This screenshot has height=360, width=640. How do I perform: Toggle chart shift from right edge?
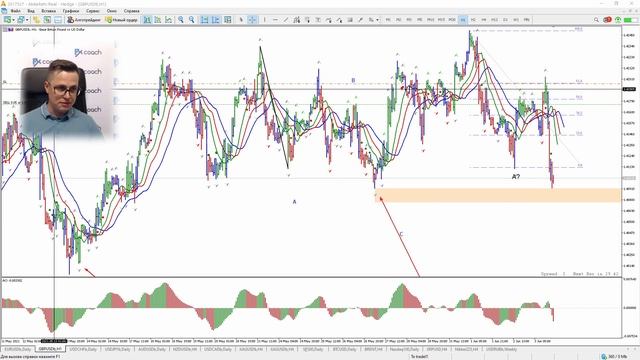point(216,20)
